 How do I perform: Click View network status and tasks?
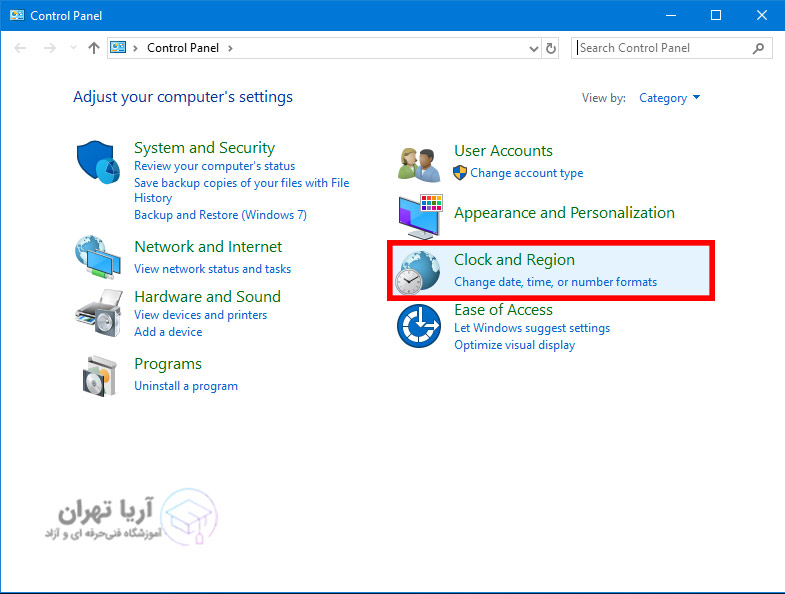click(212, 269)
